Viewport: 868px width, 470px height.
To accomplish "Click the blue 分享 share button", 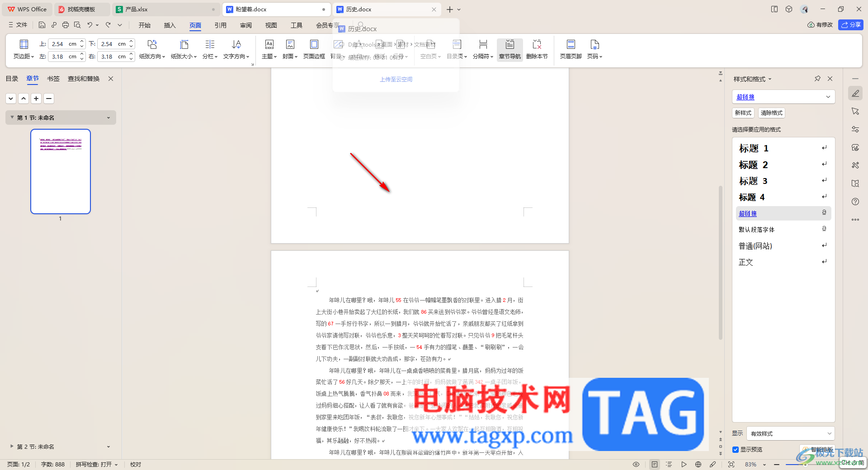I will coord(851,25).
